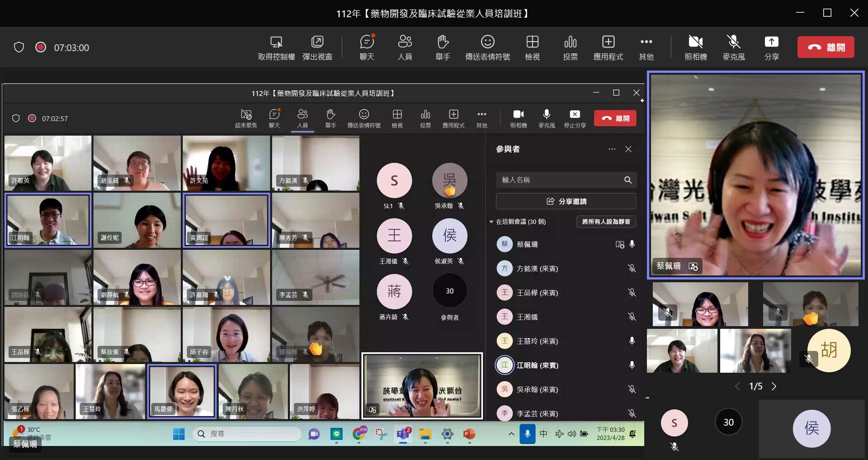This screenshot has width=868, height=460.
Task: Collapse the 在這個會議 (30 個) section
Action: coord(491,222)
